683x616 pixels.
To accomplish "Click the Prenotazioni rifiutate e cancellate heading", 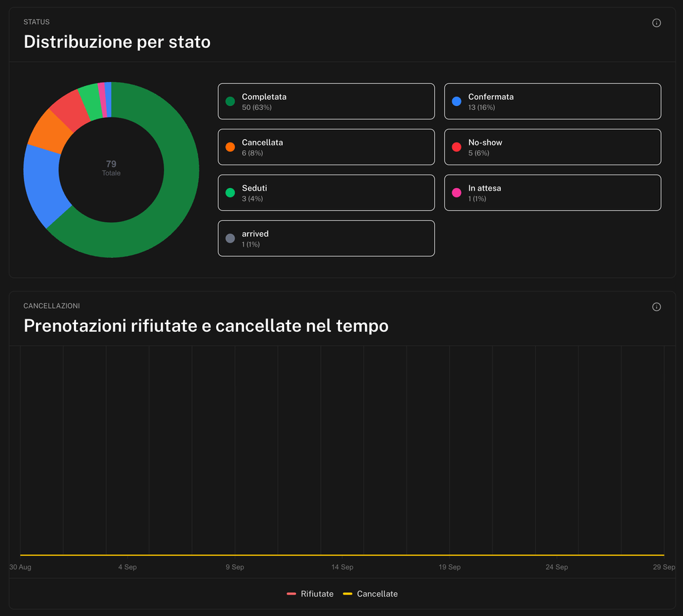I will [x=205, y=325].
